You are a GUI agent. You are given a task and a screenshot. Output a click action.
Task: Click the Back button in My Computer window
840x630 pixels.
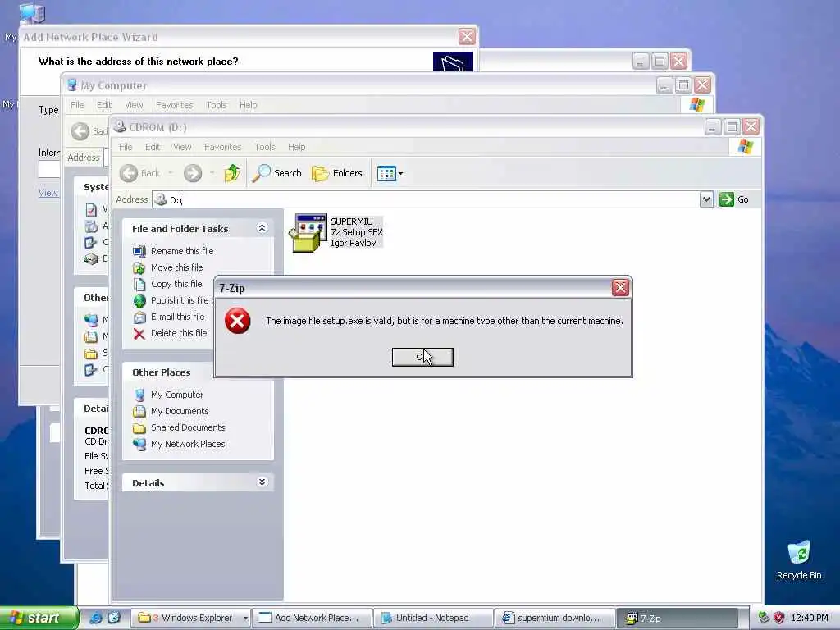point(89,131)
